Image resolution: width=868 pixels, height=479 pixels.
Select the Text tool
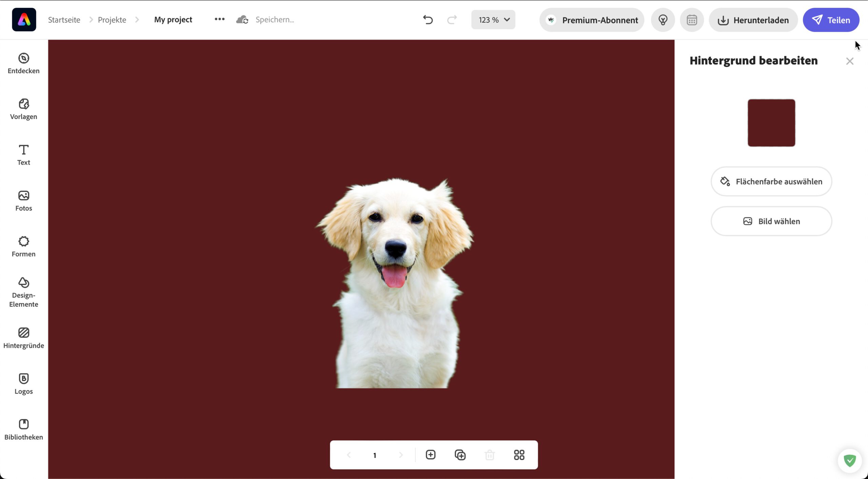click(23, 155)
